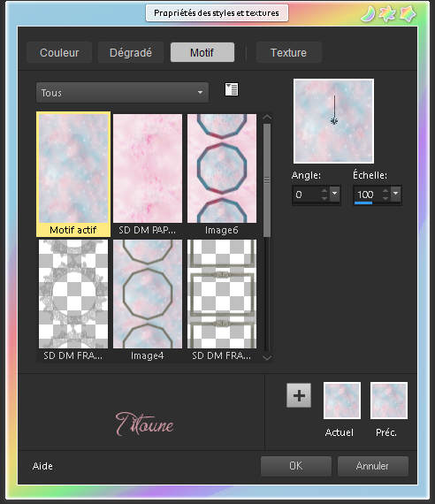Switch to the Couleur tab
Viewport: 435px width, 504px height.
click(59, 52)
